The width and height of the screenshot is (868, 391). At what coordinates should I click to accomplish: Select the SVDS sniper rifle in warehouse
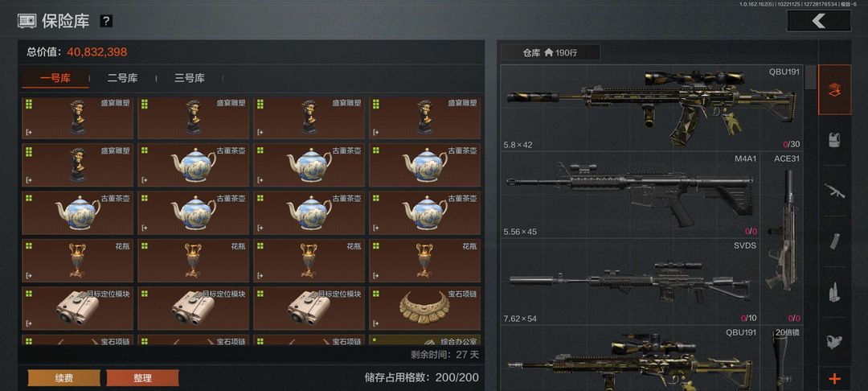[x=629, y=282]
